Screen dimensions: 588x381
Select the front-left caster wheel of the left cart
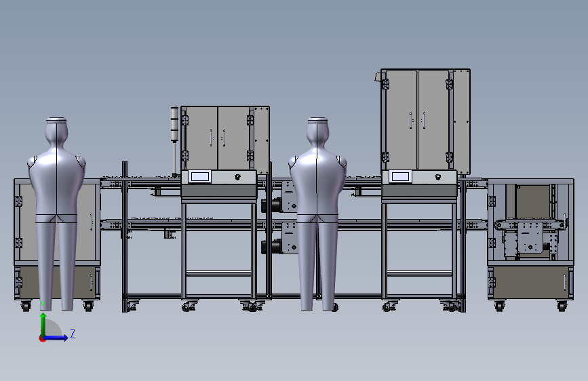coord(26,306)
